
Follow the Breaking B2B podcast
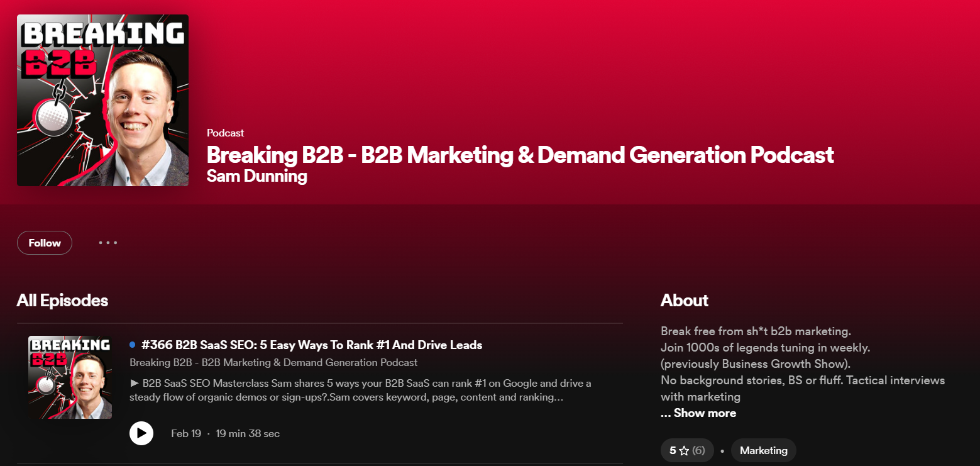click(45, 243)
